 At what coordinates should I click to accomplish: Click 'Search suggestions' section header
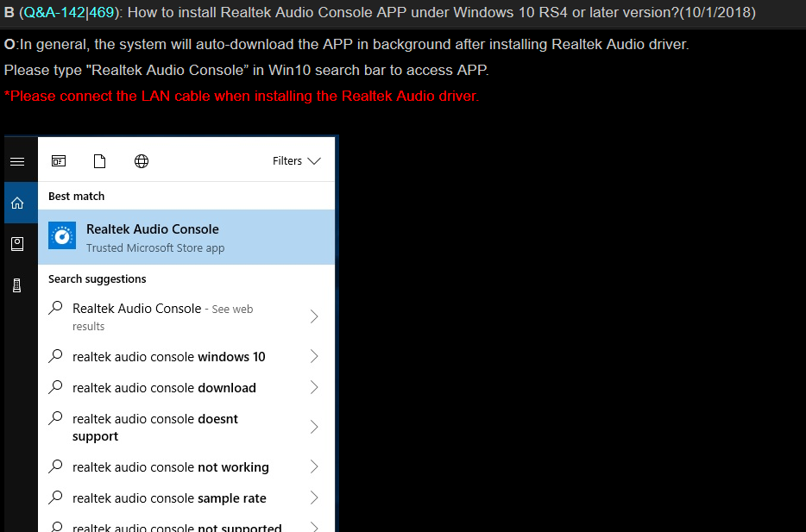point(98,279)
